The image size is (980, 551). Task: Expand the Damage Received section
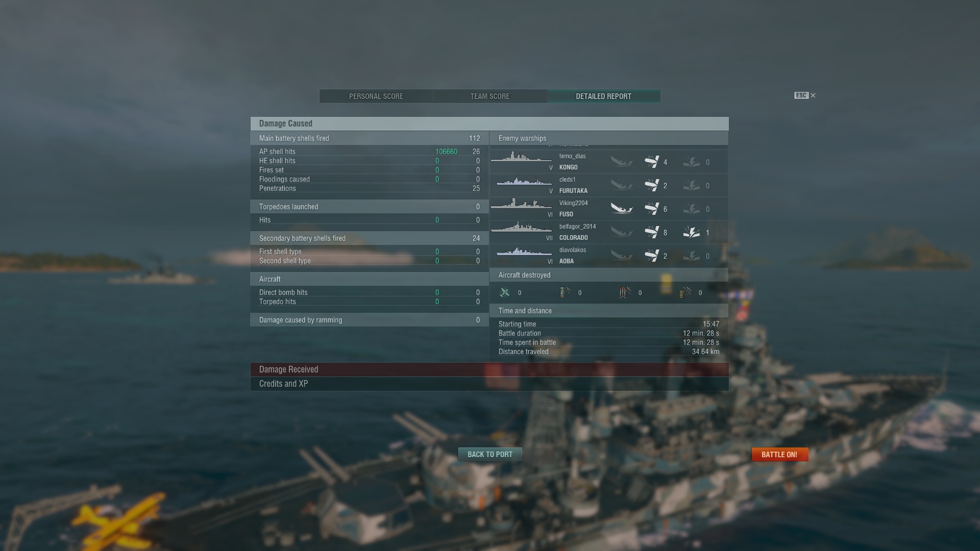(489, 369)
